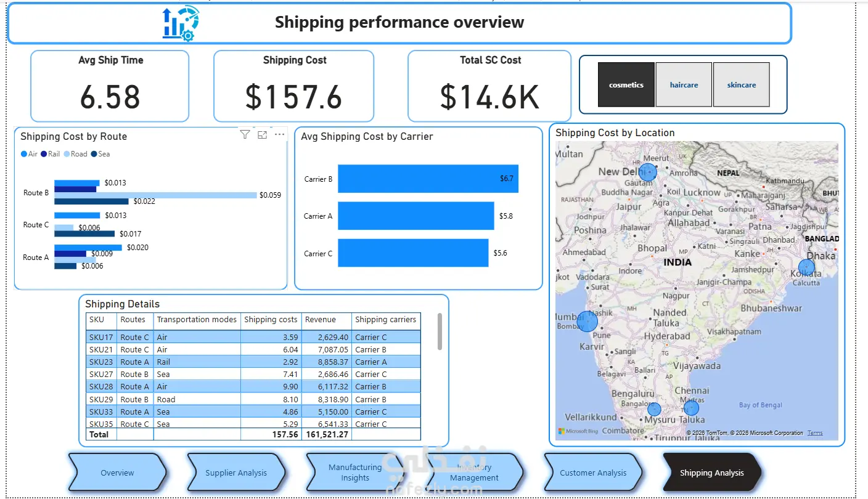
Task: Click the Shipping Details table scrollbar
Action: [440, 331]
